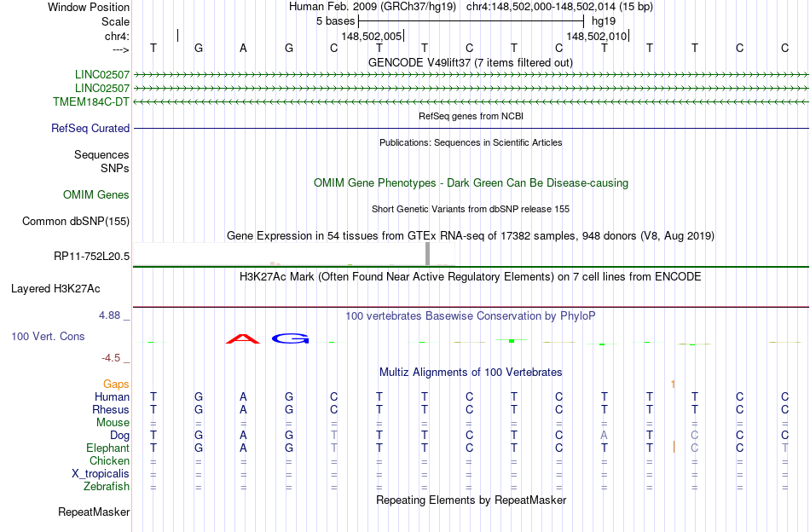
Task: Click the Layered H3K27Ac track label
Action: coord(55,289)
